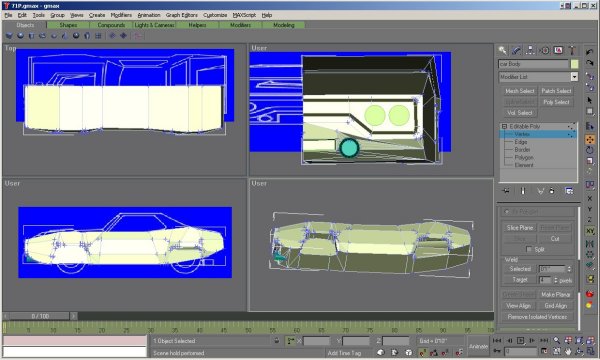The width and height of the screenshot is (600, 360).
Task: Open the Customize menu
Action: coord(215,15)
